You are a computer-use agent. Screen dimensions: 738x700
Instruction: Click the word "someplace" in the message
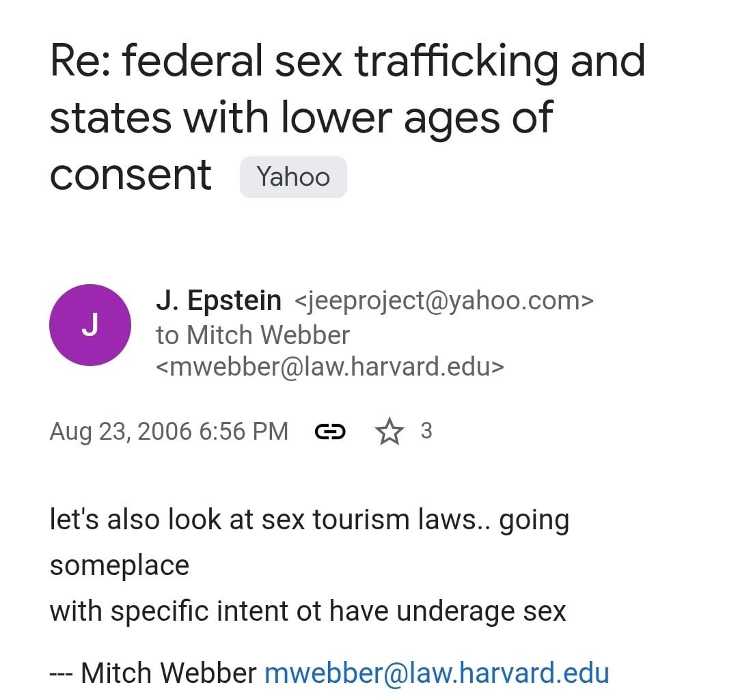(120, 565)
